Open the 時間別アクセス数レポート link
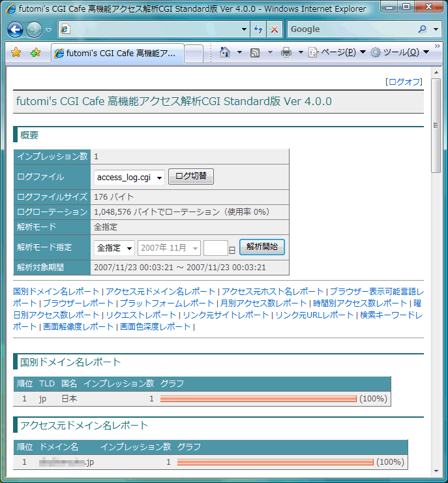Viewport: 448px width, 483px height. [x=360, y=303]
